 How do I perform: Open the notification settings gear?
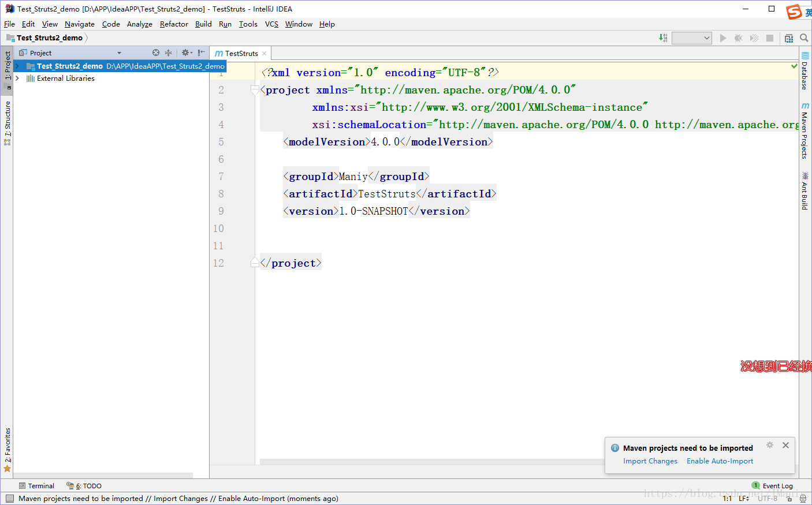[770, 445]
